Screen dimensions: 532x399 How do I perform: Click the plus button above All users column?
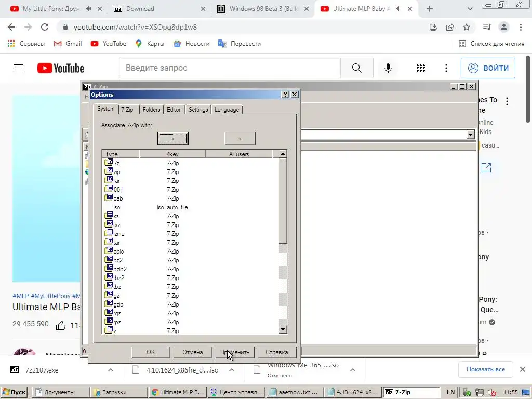(240, 139)
